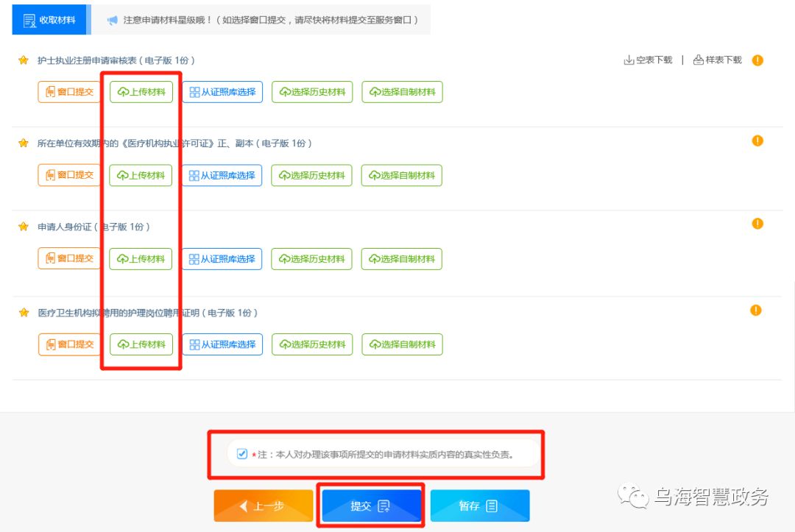Open 选择历史材料 for 申请人身份证
Image resolution: width=795 pixels, height=532 pixels.
pos(312,258)
